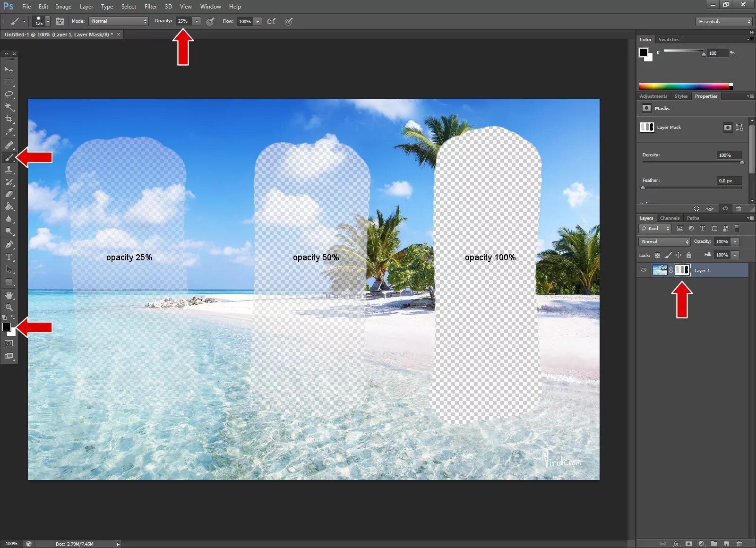Open the brush Opacity slider dropdown
This screenshot has height=548, width=756.
click(x=197, y=21)
